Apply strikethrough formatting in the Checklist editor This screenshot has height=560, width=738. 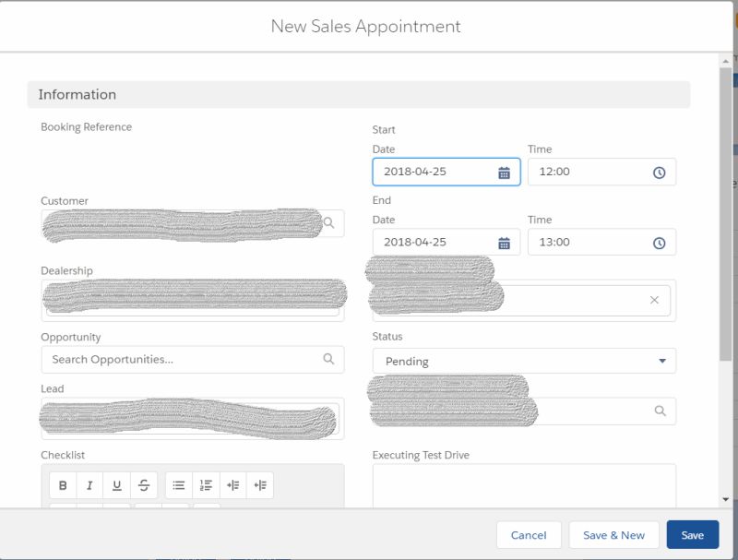145,484
